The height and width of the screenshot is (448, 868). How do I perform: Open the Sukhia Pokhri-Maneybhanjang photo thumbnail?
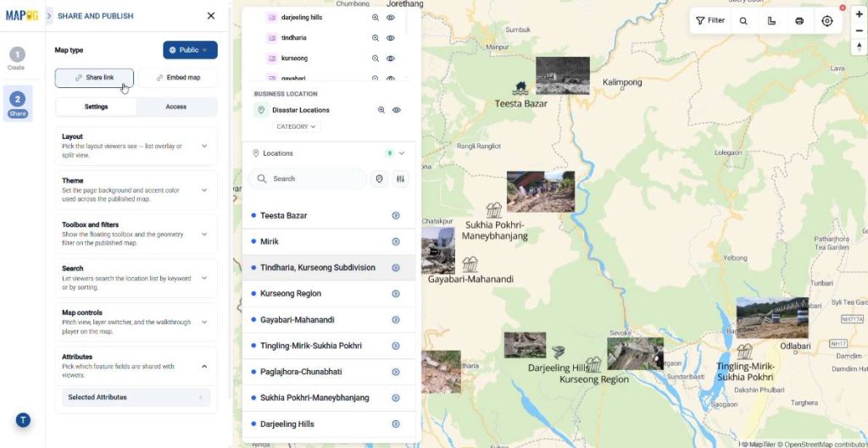[540, 191]
